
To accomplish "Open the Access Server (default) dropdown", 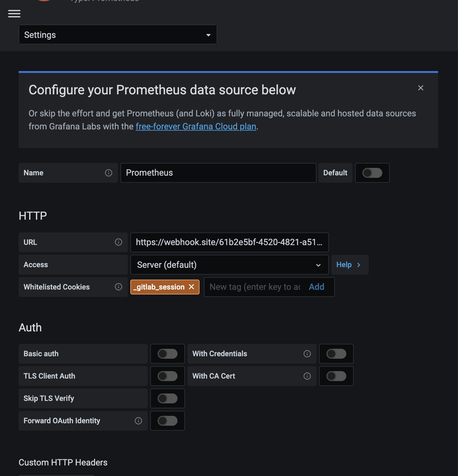I will point(229,265).
